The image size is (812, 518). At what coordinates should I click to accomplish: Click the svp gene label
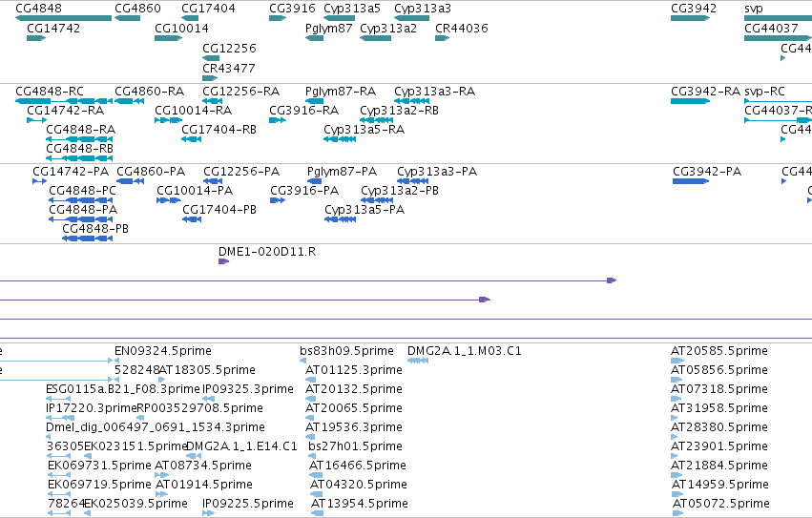pyautogui.click(x=754, y=9)
